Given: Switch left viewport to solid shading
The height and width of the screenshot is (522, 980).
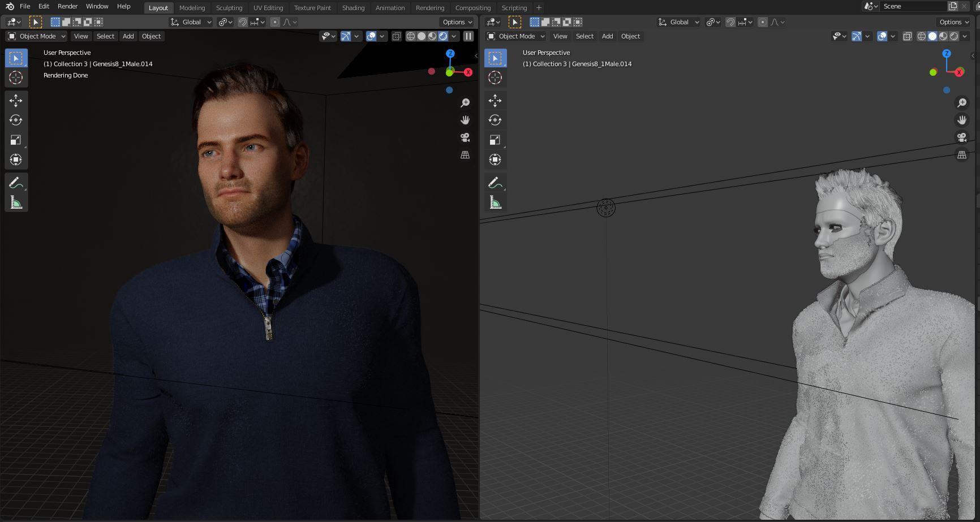Looking at the screenshot, I should (422, 36).
